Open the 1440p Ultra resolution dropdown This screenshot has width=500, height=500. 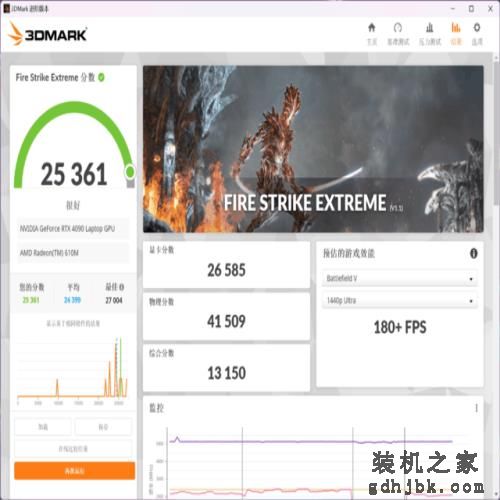(x=400, y=301)
